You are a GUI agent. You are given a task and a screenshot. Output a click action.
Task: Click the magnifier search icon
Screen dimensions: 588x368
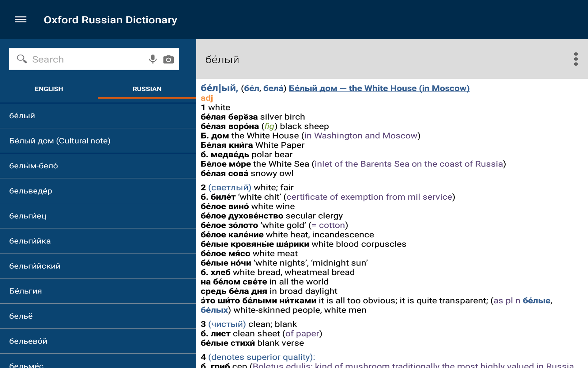tap(22, 59)
